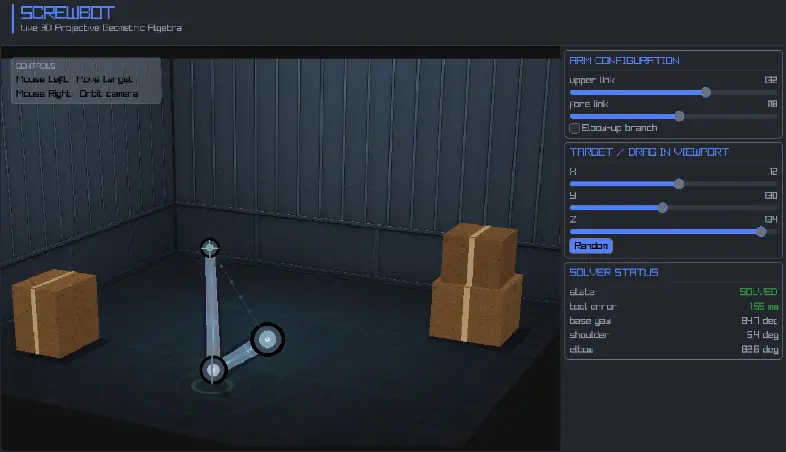Enable the Elbow-up branch checkbox
786x452 pixels.
pyautogui.click(x=574, y=128)
